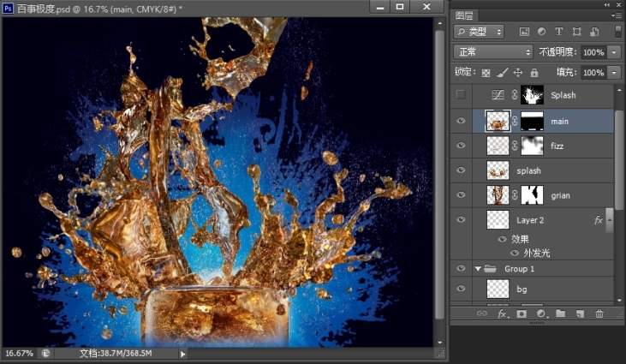Filter for pixel layers icon
The width and height of the screenshot is (626, 364).
click(524, 32)
